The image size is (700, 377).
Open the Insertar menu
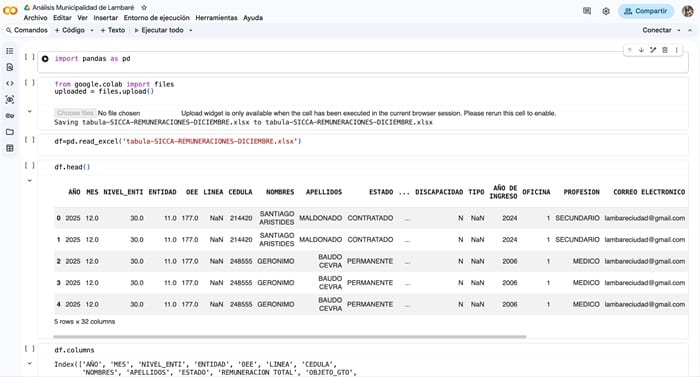coord(105,18)
